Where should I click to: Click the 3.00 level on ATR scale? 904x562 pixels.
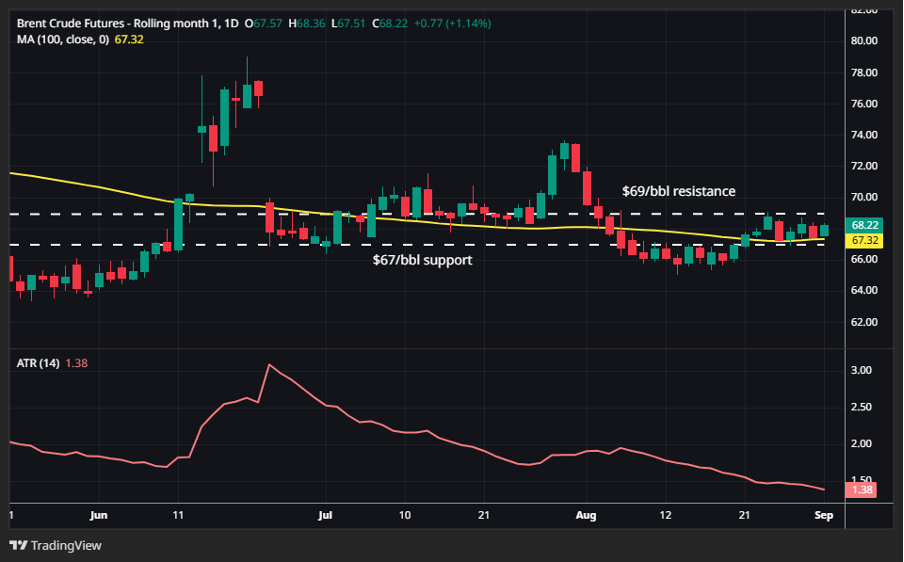point(860,370)
